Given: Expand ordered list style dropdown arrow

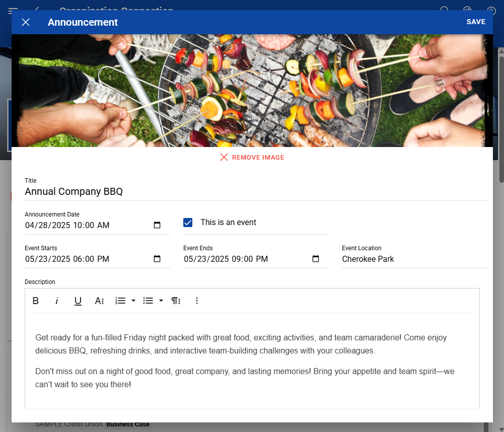Looking at the screenshot, I should pos(133,301).
